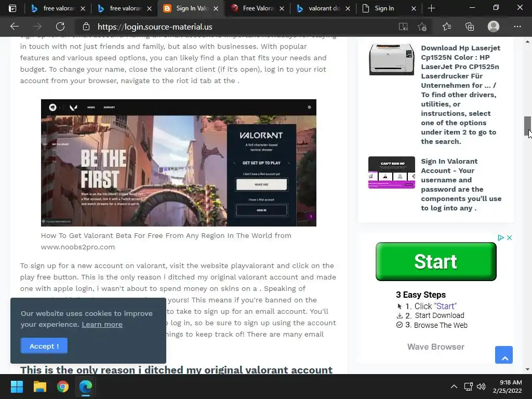
Task: Click the image caption mentioning noobs2pro.com
Action: 166,241
